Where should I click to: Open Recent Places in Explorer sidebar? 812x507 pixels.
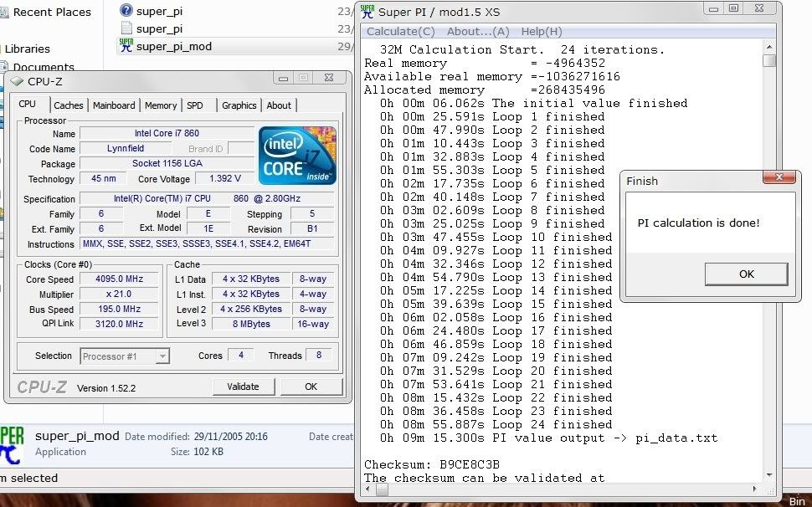pos(52,12)
